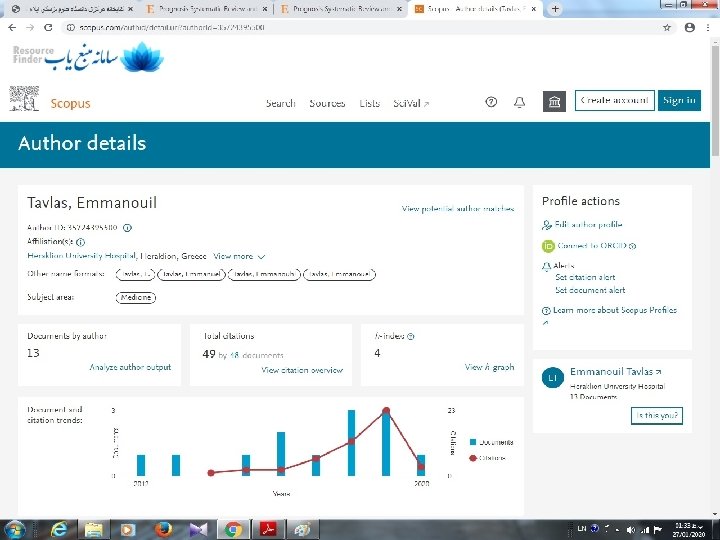Click the Documents legend blue swatch
This screenshot has height=540, width=720.
473,442
